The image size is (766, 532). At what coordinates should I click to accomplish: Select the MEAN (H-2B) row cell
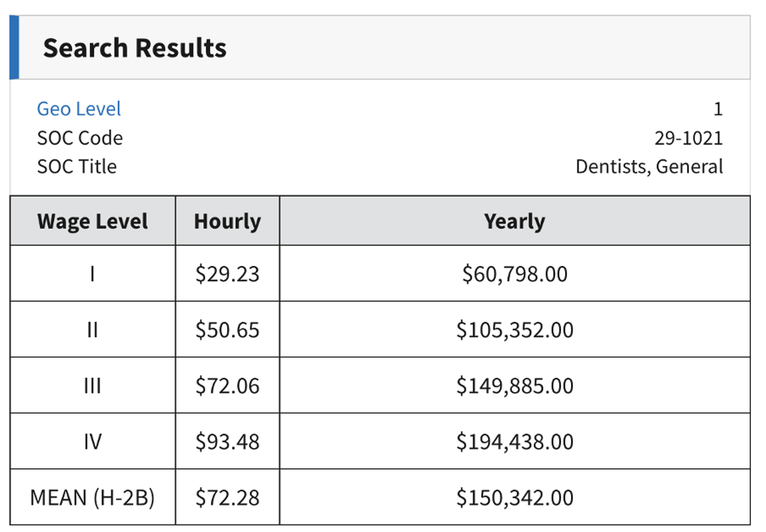(92, 497)
